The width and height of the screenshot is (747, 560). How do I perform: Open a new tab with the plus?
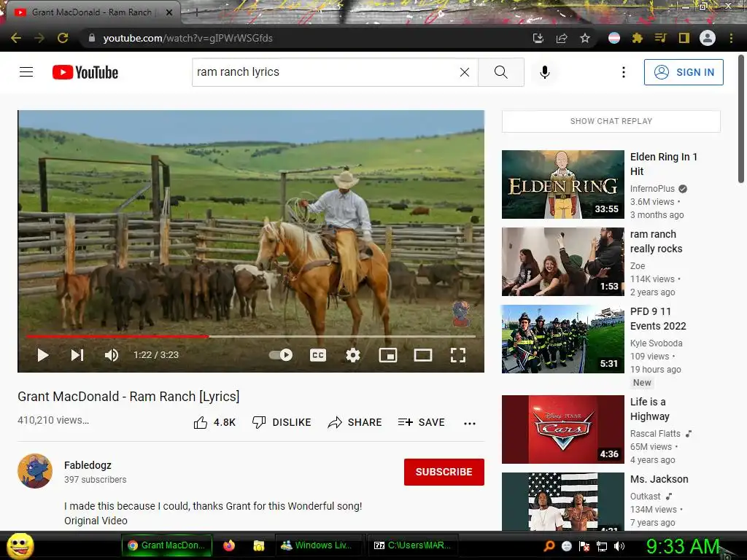pos(196,13)
